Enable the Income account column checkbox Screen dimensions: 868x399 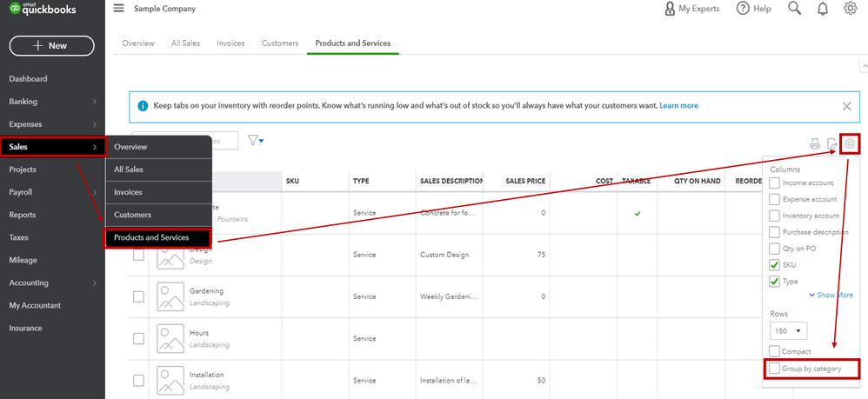775,183
